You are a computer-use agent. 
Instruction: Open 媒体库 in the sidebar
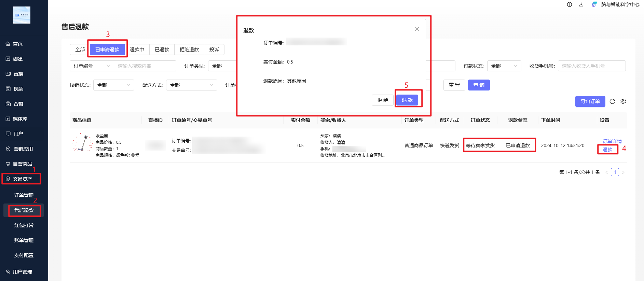coord(20,119)
